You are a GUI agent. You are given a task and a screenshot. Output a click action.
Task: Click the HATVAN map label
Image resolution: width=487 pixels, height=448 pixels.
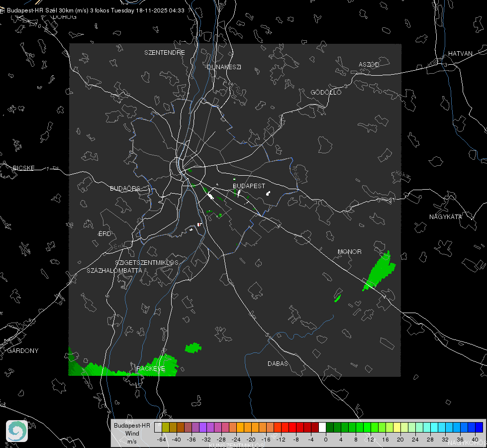[x=460, y=53]
